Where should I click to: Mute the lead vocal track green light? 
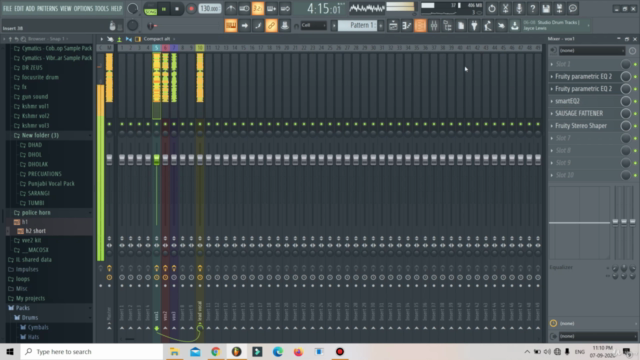coord(200,124)
